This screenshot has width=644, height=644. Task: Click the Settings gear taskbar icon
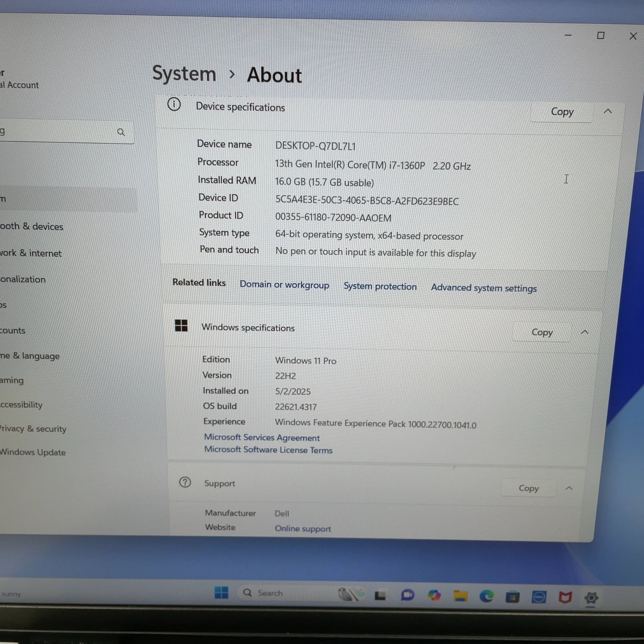click(591, 598)
